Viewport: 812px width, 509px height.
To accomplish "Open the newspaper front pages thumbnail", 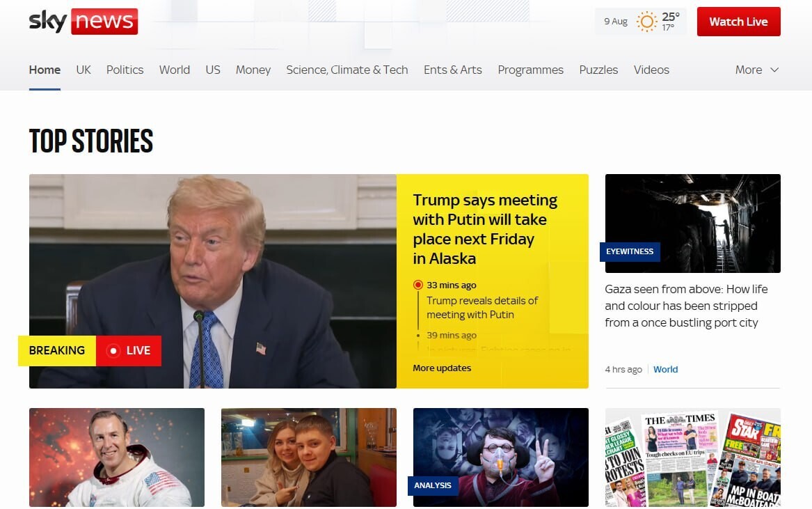I will pos(692,457).
